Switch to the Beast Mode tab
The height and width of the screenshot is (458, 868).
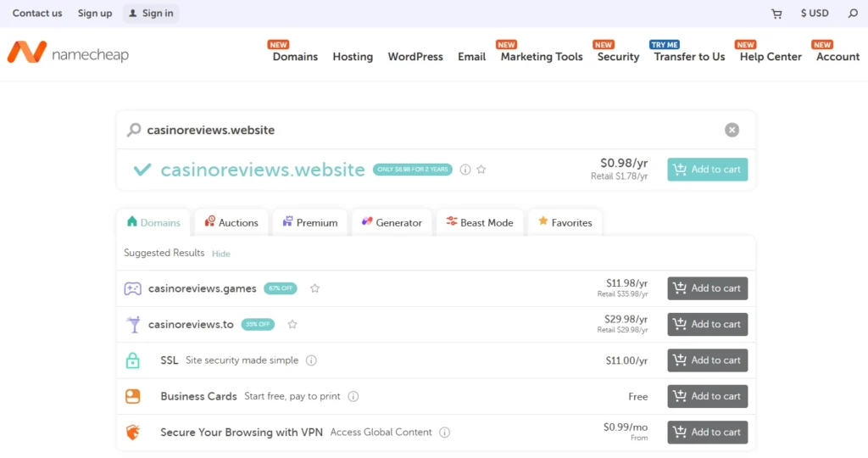click(x=480, y=222)
